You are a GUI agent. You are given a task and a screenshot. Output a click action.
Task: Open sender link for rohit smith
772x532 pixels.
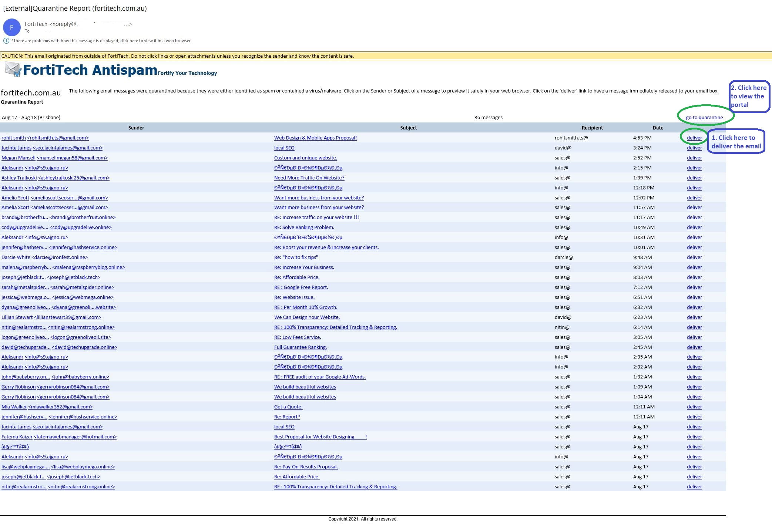pyautogui.click(x=45, y=138)
